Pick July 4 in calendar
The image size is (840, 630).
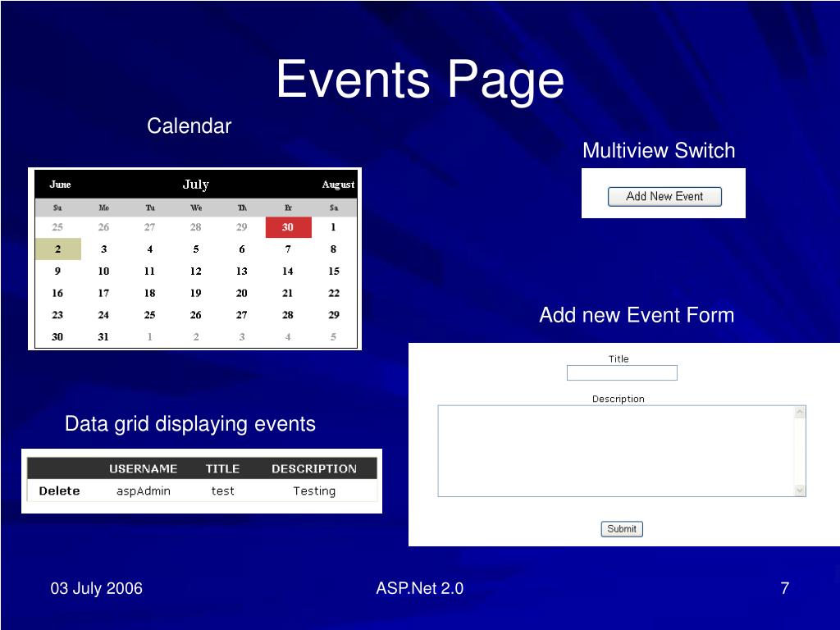click(150, 249)
